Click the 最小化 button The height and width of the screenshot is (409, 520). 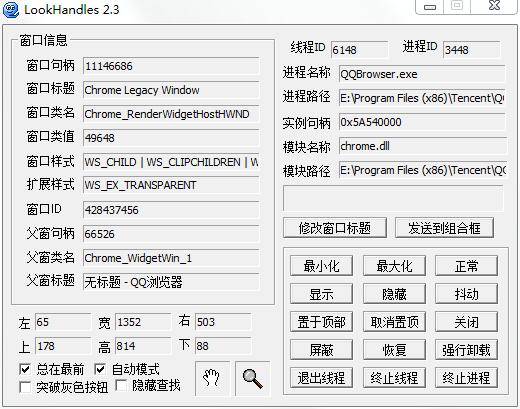click(321, 266)
